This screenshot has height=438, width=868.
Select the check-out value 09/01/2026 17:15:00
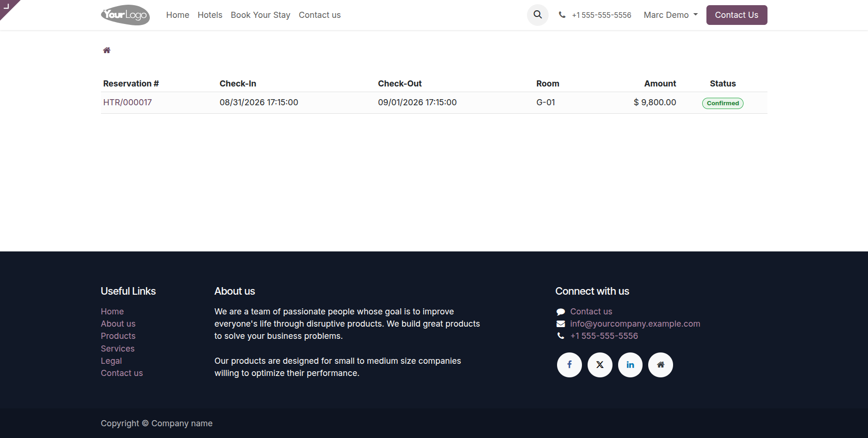(417, 102)
